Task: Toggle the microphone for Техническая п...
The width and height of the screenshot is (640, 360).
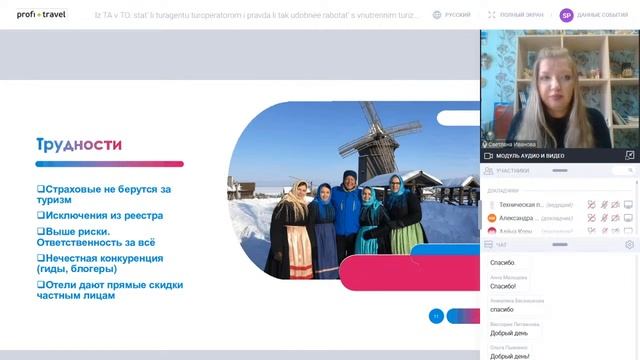Action: coord(604,204)
